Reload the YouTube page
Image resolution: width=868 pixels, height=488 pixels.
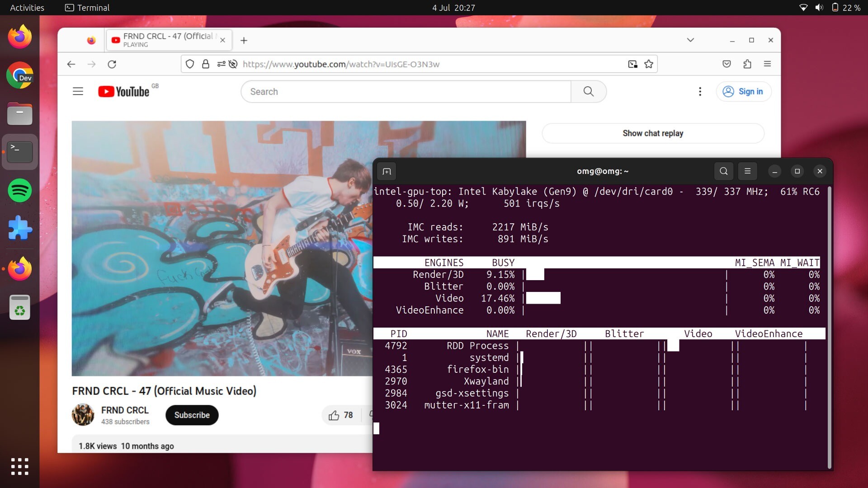point(112,64)
